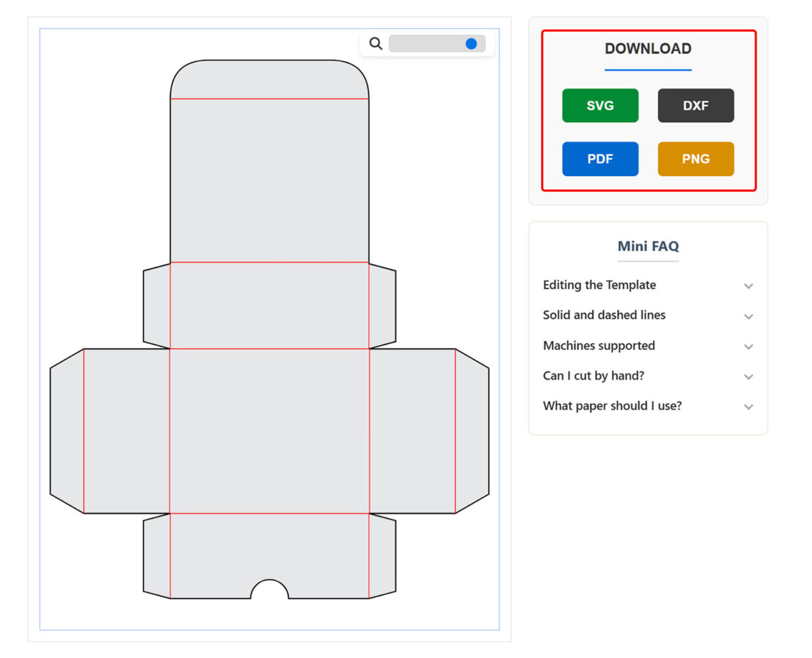
Task: Download the template as DXF
Action: coord(695,106)
